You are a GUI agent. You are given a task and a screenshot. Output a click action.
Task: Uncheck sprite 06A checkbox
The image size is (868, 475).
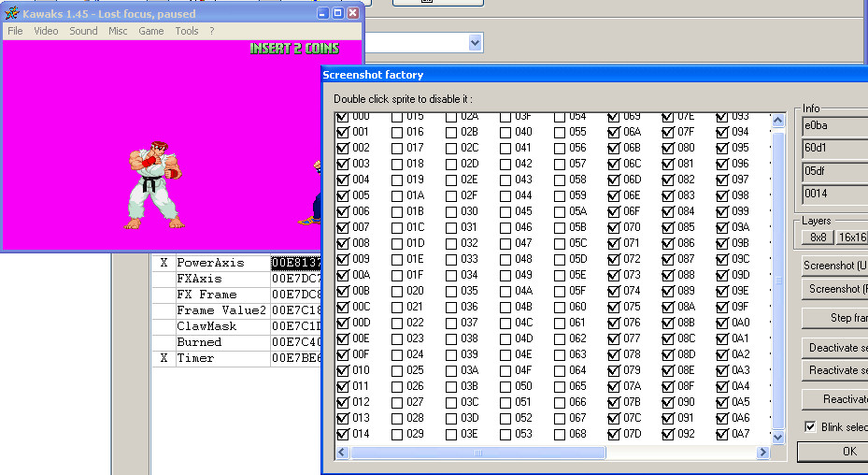pyautogui.click(x=613, y=132)
